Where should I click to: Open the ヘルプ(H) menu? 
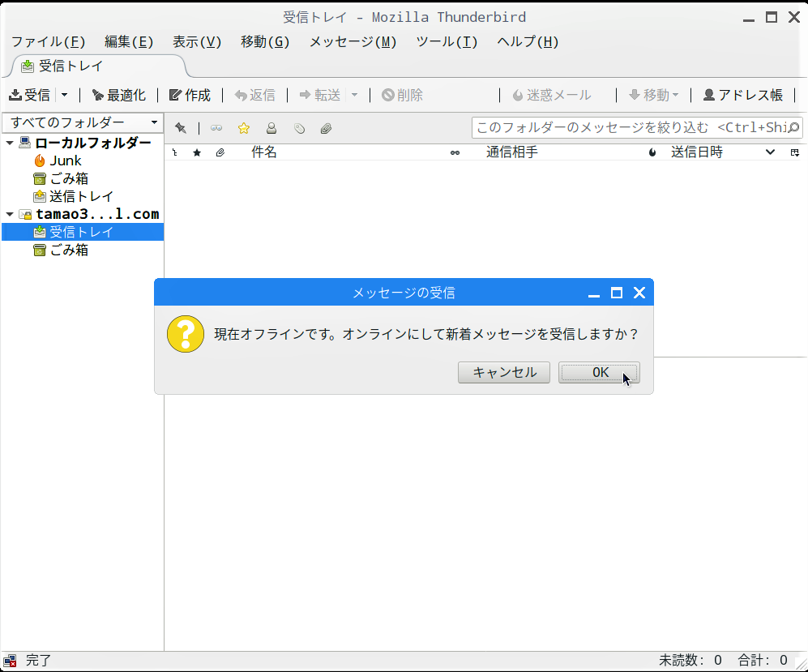tap(528, 41)
